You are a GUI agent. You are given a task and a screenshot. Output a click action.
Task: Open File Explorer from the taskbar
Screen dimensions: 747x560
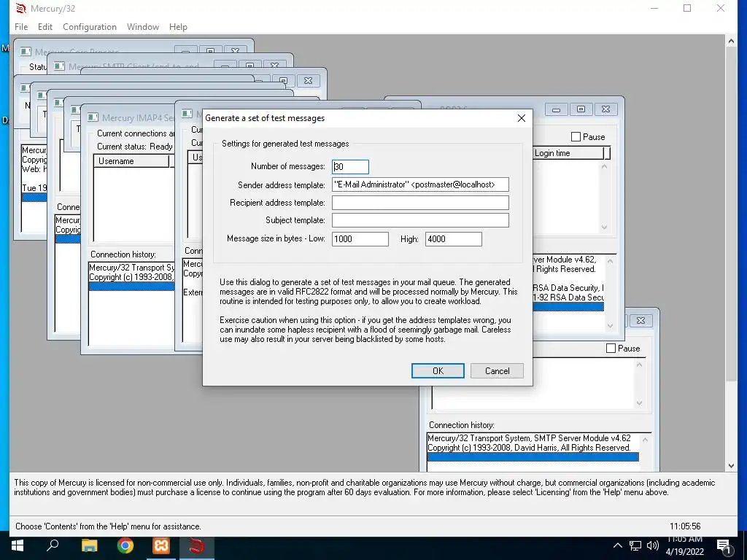tap(89, 545)
